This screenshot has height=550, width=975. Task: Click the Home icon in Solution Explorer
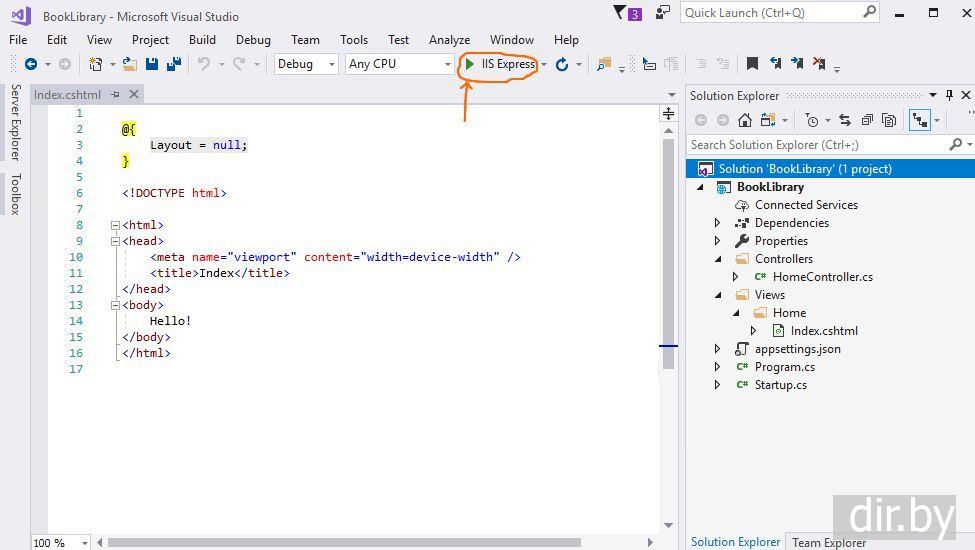[744, 120]
